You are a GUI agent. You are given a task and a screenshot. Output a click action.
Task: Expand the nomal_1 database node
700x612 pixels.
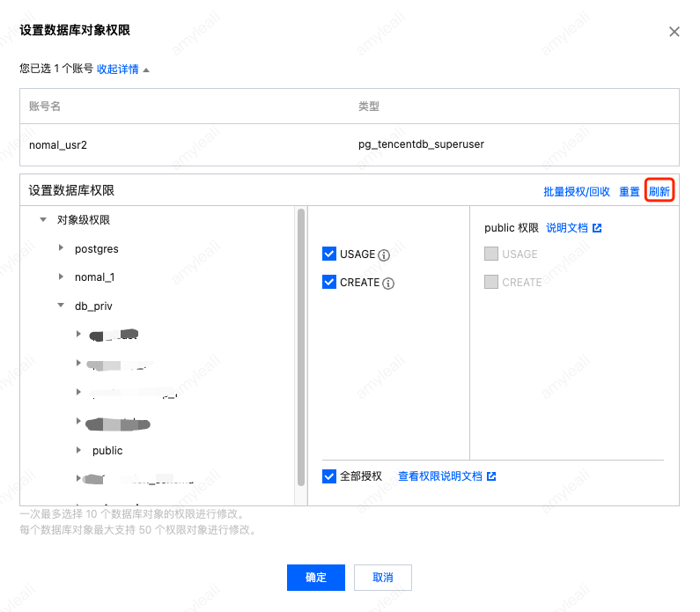coord(61,277)
